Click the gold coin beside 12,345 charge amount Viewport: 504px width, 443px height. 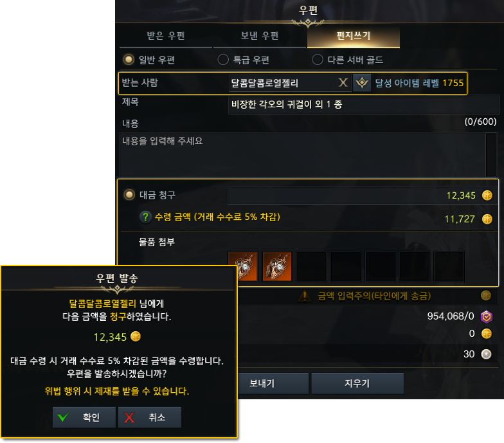tap(487, 195)
